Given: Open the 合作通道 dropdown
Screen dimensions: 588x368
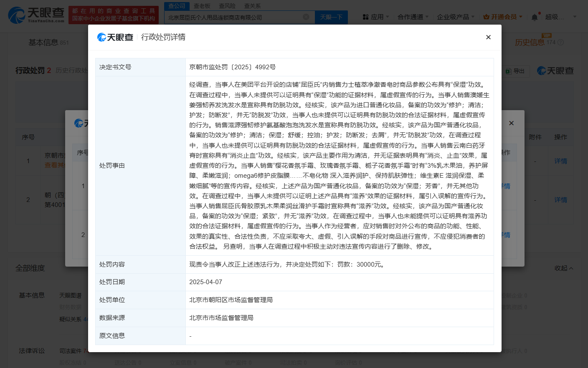Looking at the screenshot, I should point(411,16).
